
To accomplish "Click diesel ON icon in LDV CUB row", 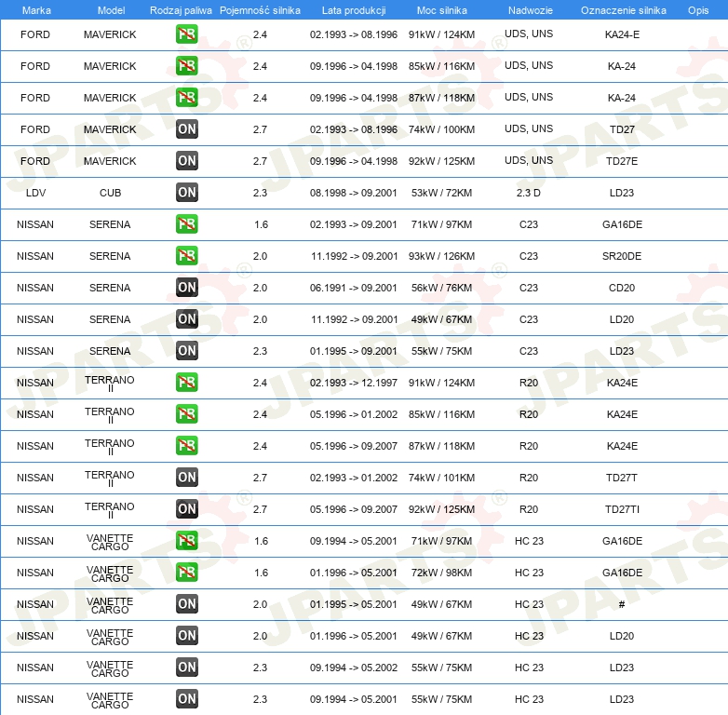I will (x=186, y=192).
